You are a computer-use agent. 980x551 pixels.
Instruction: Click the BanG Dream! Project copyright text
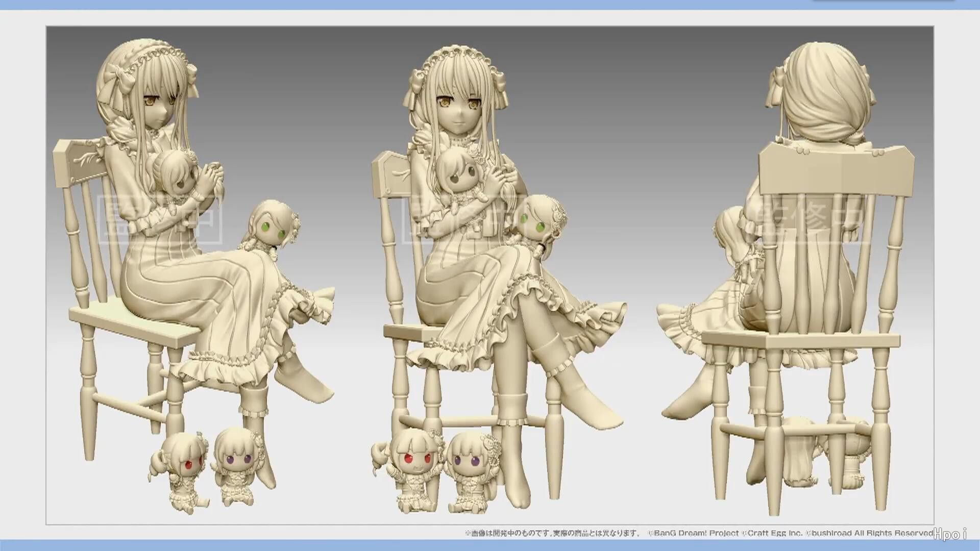point(693,533)
